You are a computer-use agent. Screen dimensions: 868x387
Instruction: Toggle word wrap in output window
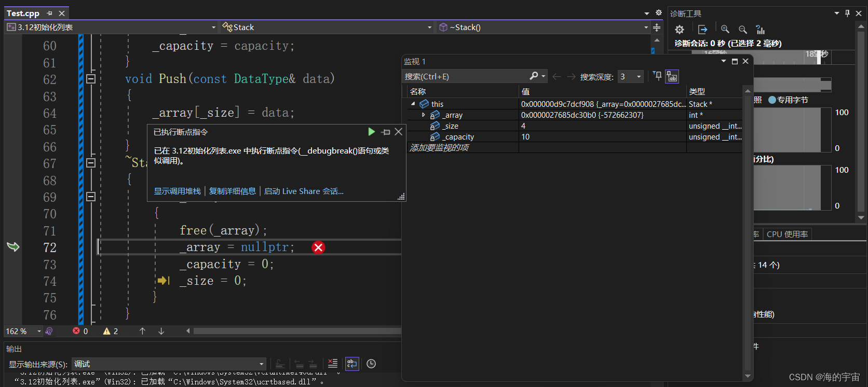click(352, 364)
